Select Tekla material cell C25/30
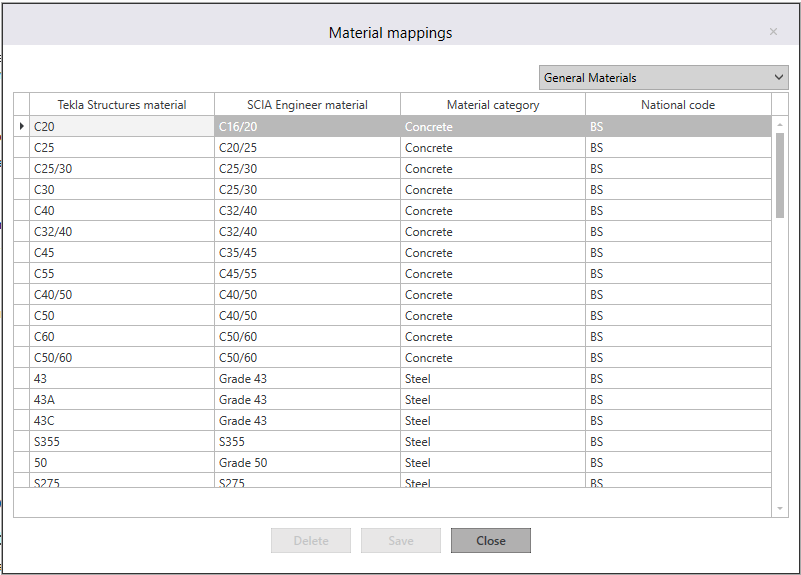801x575 pixels. coord(122,169)
